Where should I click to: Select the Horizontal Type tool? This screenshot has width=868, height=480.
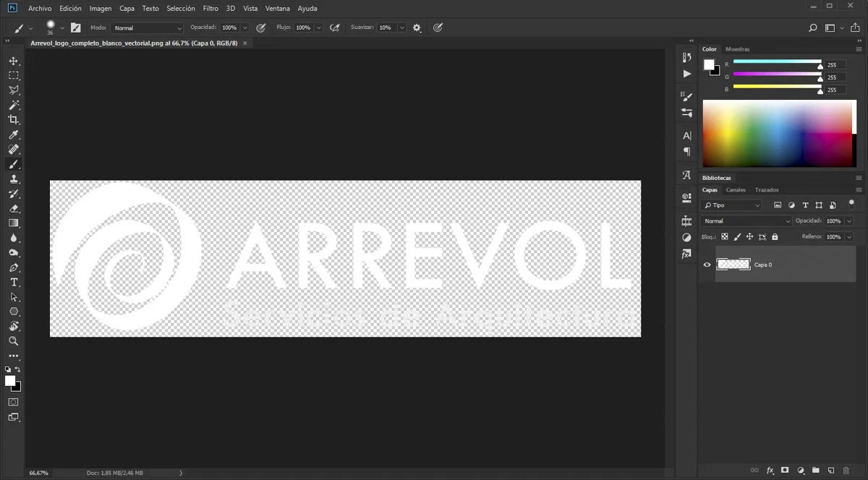pyautogui.click(x=13, y=282)
